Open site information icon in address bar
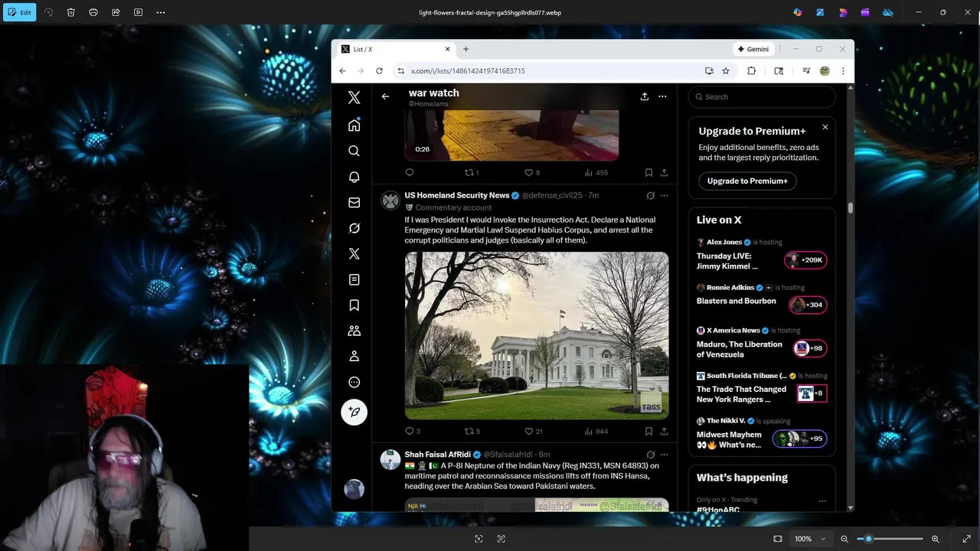The image size is (980, 551). pos(400,70)
